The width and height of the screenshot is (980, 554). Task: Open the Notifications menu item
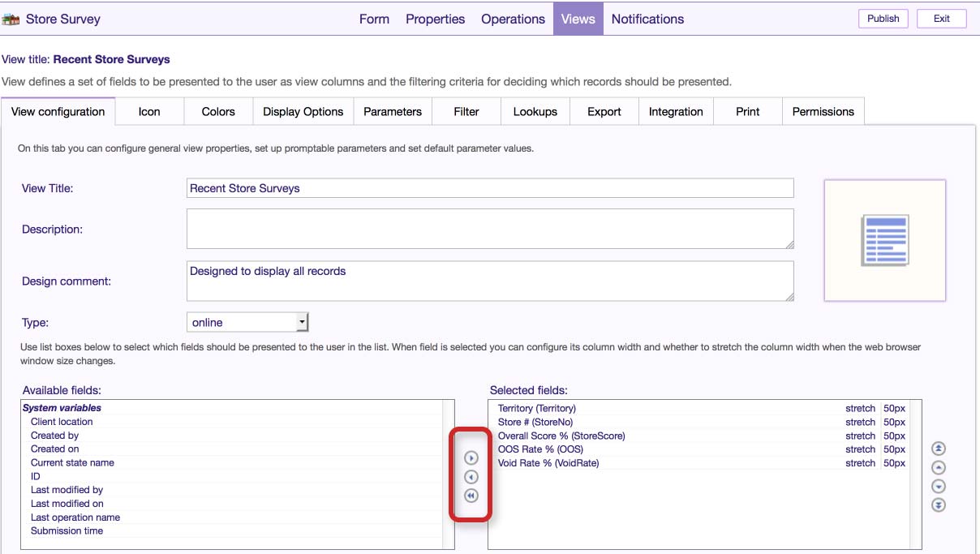tap(647, 19)
